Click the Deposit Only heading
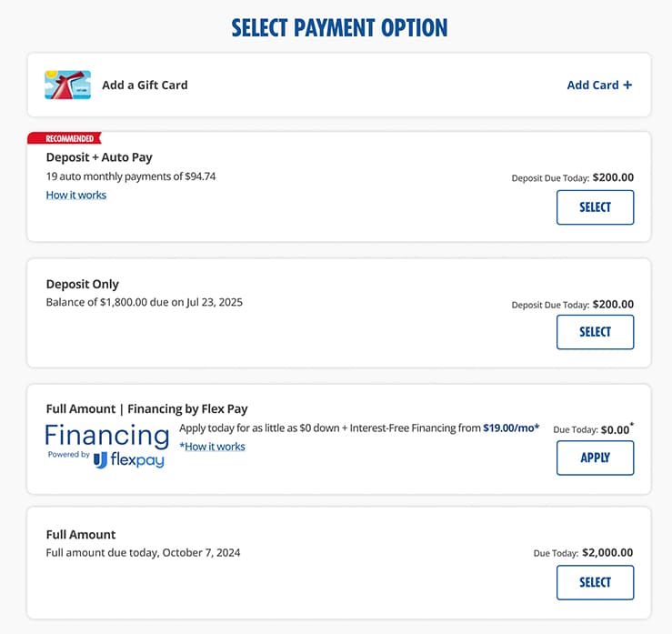This screenshot has height=634, width=672. click(x=83, y=284)
